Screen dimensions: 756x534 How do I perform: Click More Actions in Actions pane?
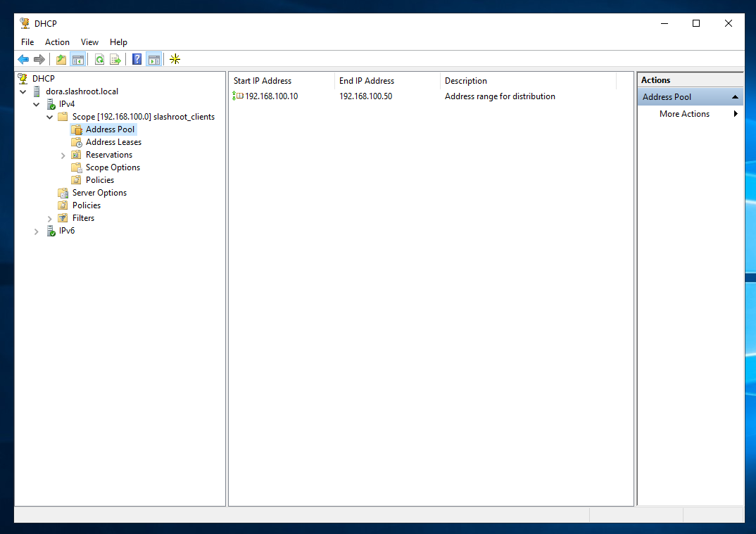tap(684, 114)
